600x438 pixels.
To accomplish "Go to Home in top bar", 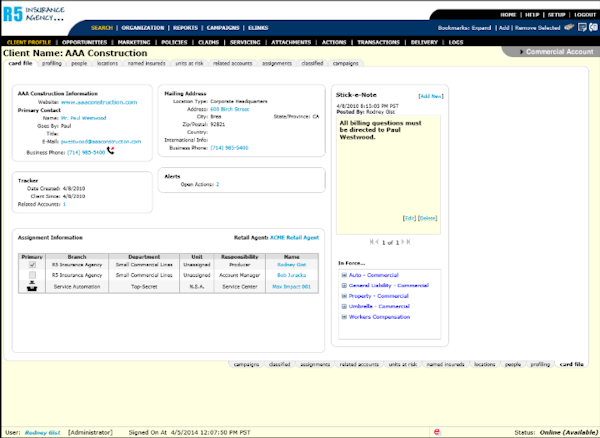I will click(508, 15).
